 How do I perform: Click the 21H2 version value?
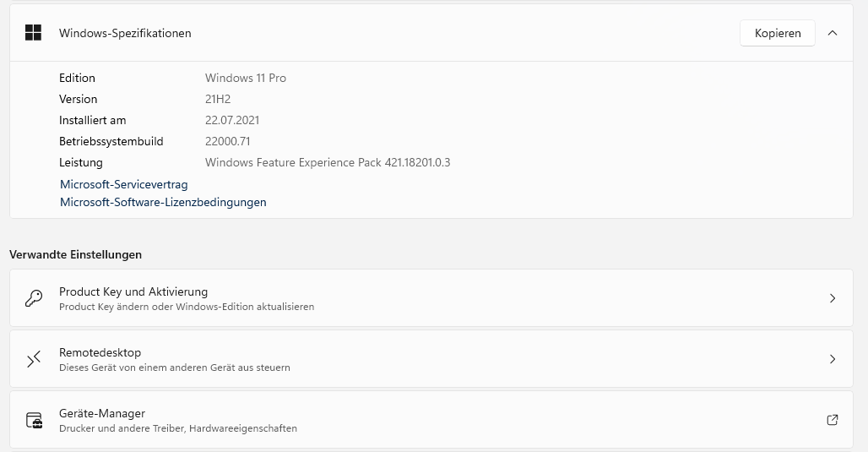218,99
